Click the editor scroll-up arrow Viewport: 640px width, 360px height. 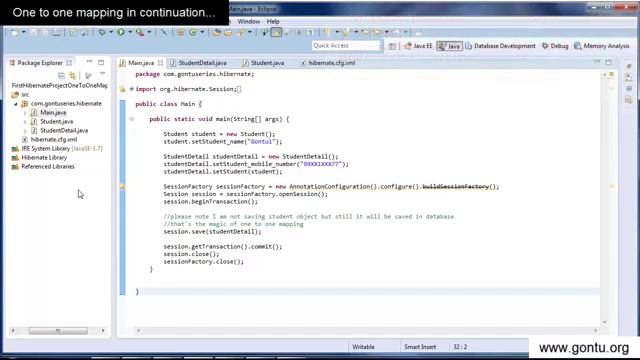pos(604,74)
